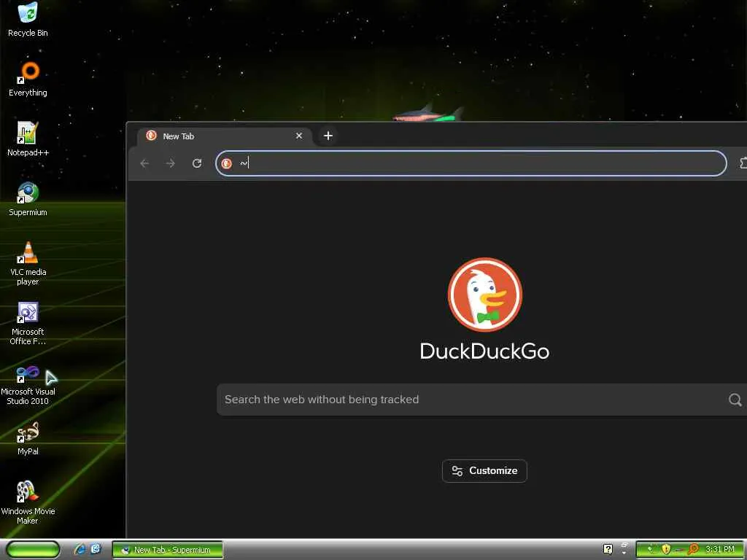Click the DuckDuckGo icon inside the address bar
747x560 pixels.
click(x=227, y=163)
